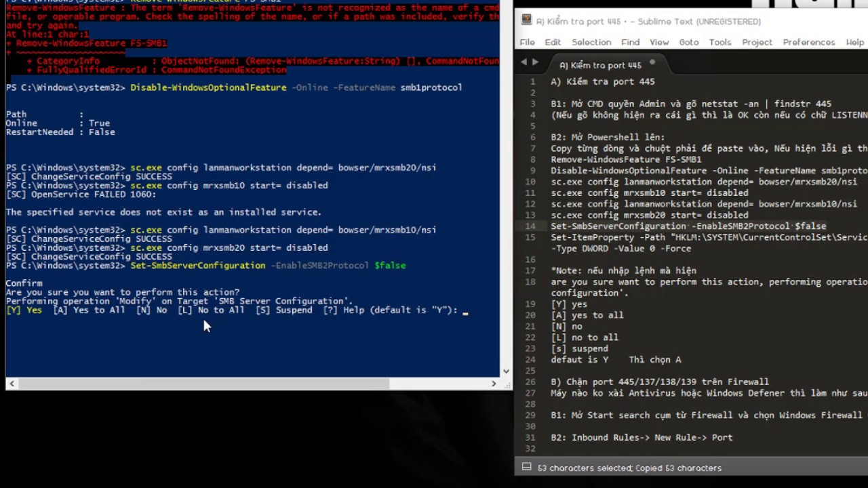Screen dimensions: 868x488
Task: Click '[Y] Yes' option in PowerShell prompt
Action: point(24,310)
